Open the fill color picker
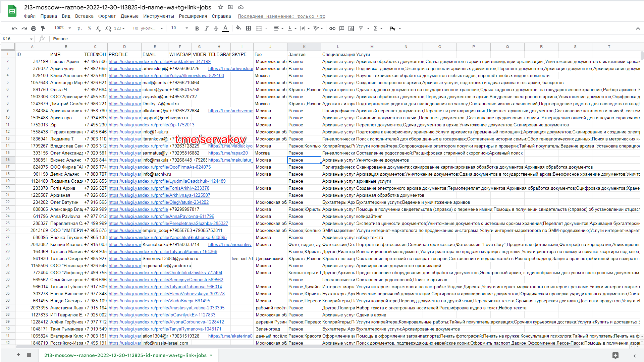 238,28
